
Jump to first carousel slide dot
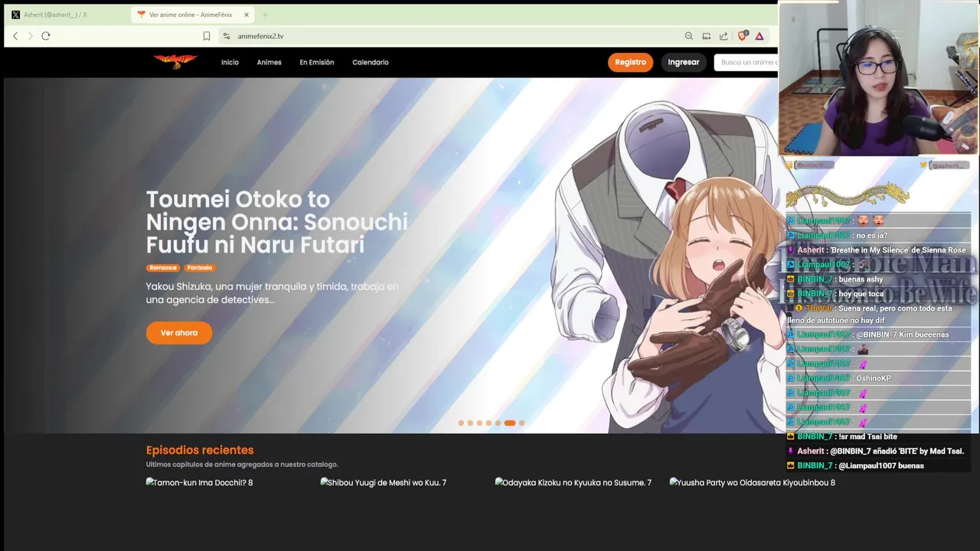click(x=461, y=422)
